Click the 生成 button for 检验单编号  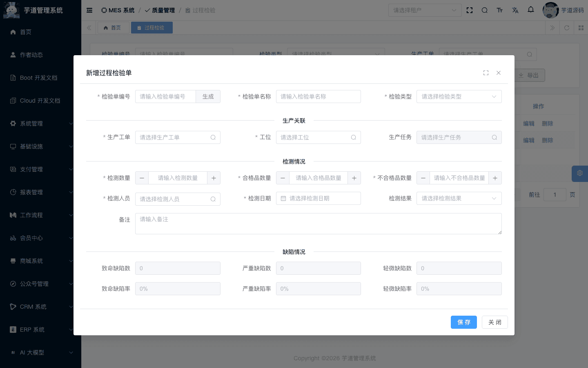click(208, 96)
